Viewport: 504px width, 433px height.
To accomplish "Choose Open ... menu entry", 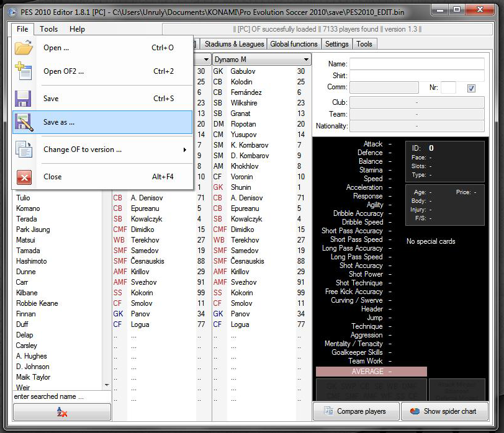I will click(102, 48).
